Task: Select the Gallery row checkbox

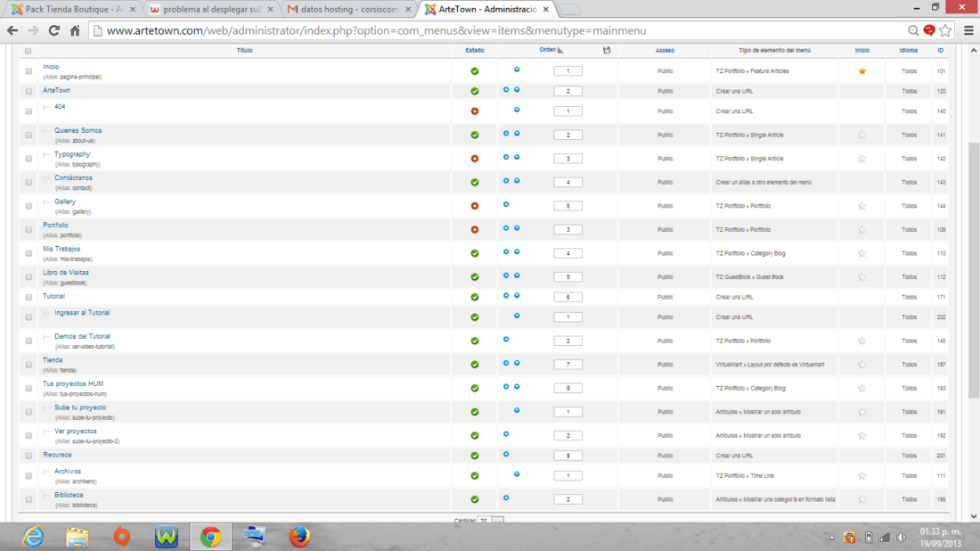Action: (x=29, y=206)
